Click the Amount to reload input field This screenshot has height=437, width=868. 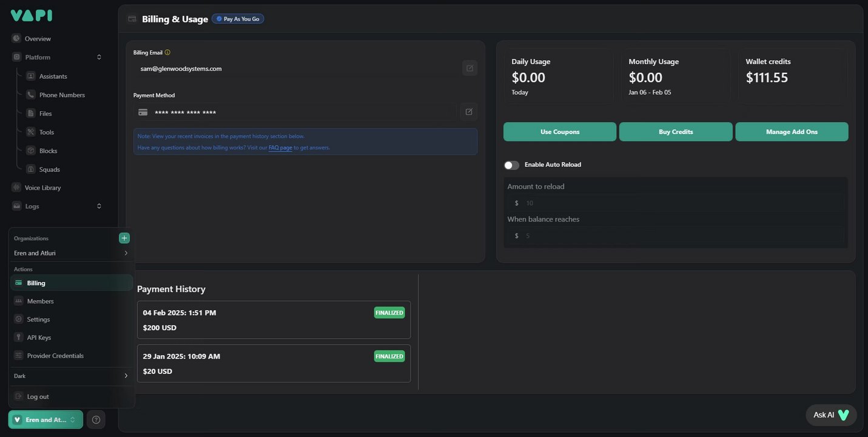coord(679,203)
